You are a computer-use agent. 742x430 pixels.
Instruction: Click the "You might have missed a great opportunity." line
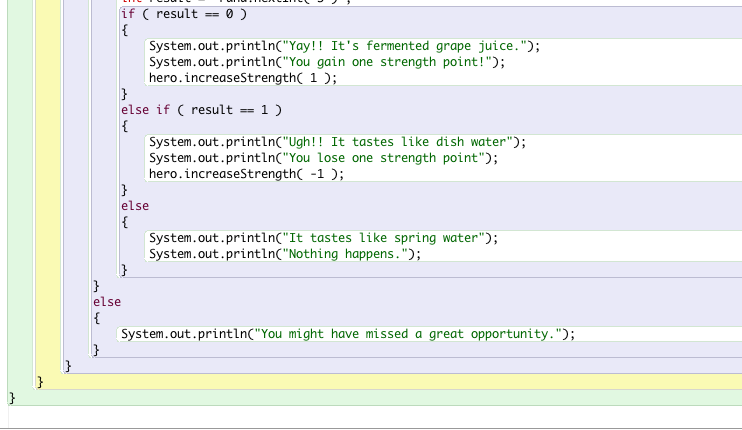click(x=348, y=334)
